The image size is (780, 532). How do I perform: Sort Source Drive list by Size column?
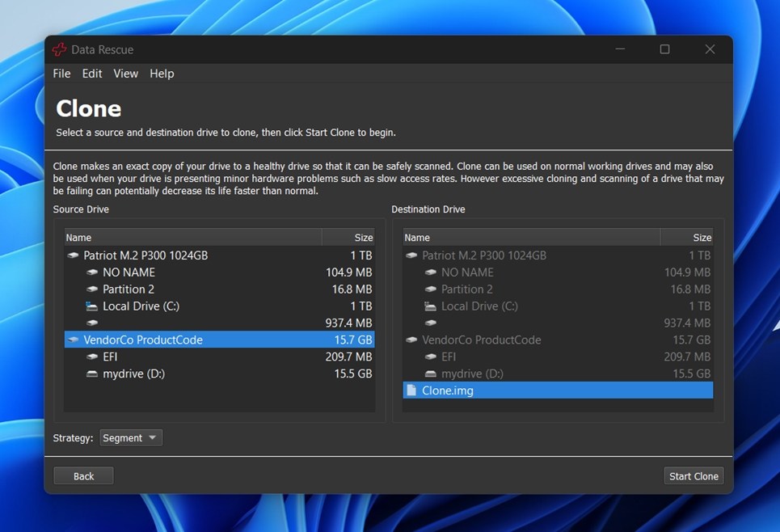click(348, 238)
